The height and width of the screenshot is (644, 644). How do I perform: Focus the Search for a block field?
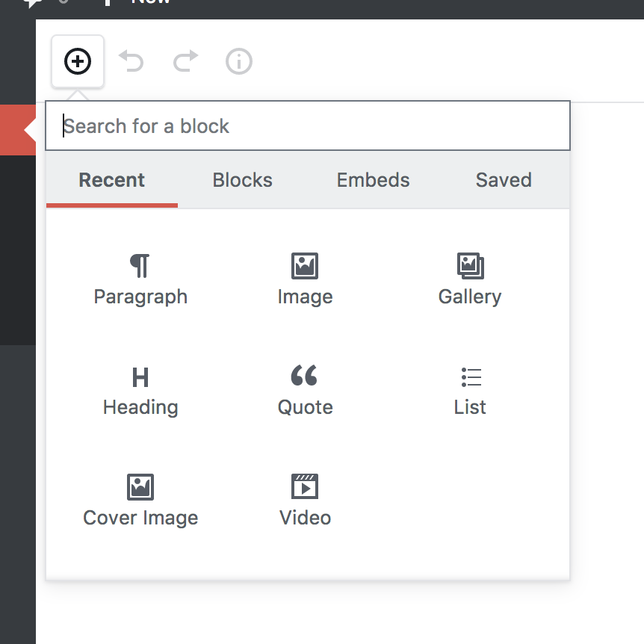[x=308, y=126]
